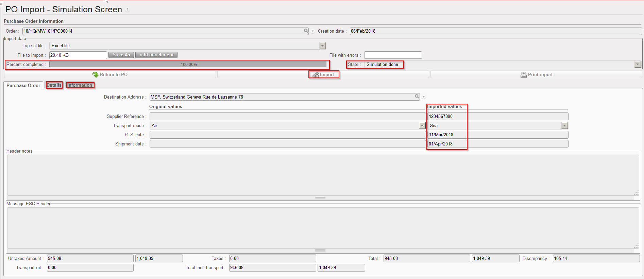Switch to the Details tab
Image resolution: width=644 pixels, height=279 pixels.
click(54, 85)
